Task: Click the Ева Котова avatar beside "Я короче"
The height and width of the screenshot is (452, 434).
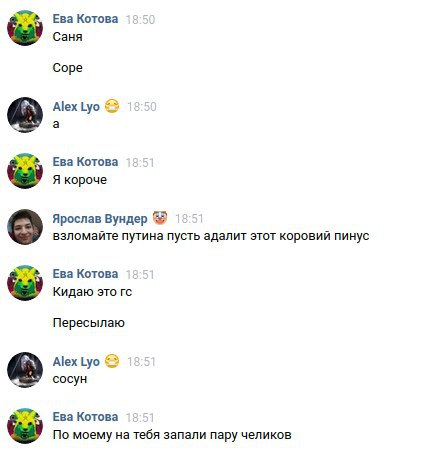Action: [x=25, y=171]
